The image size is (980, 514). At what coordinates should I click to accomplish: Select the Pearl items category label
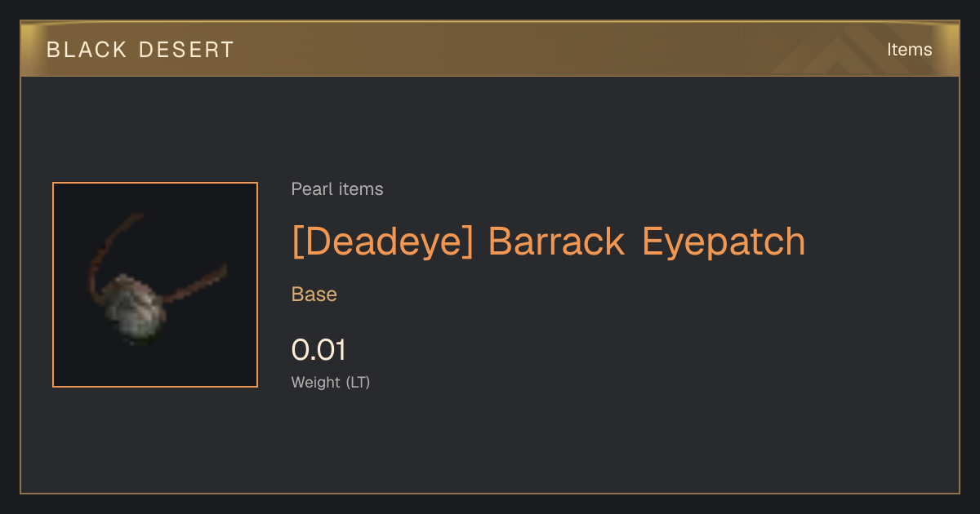pos(337,189)
